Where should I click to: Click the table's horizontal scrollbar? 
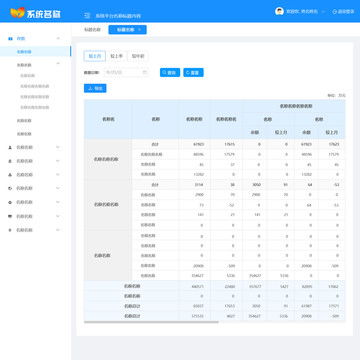(151, 322)
